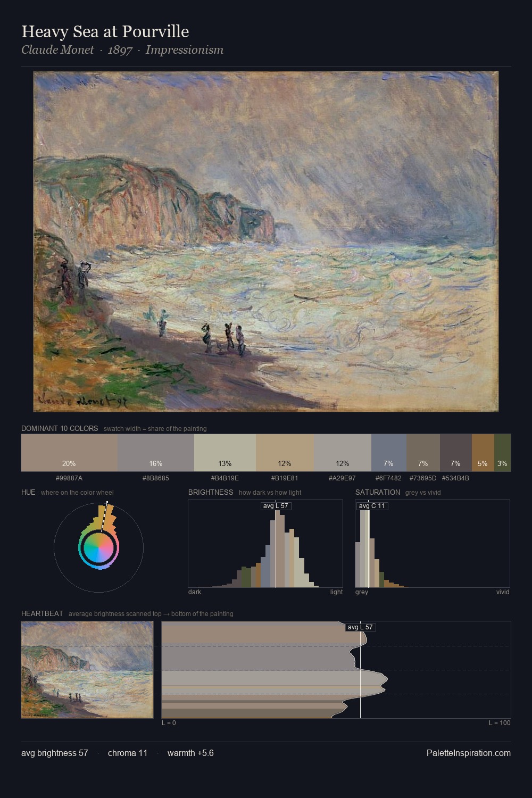Screen dimensions: 532x798
Task: Click the "where on the color wheel" caption
Action: [x=77, y=493]
